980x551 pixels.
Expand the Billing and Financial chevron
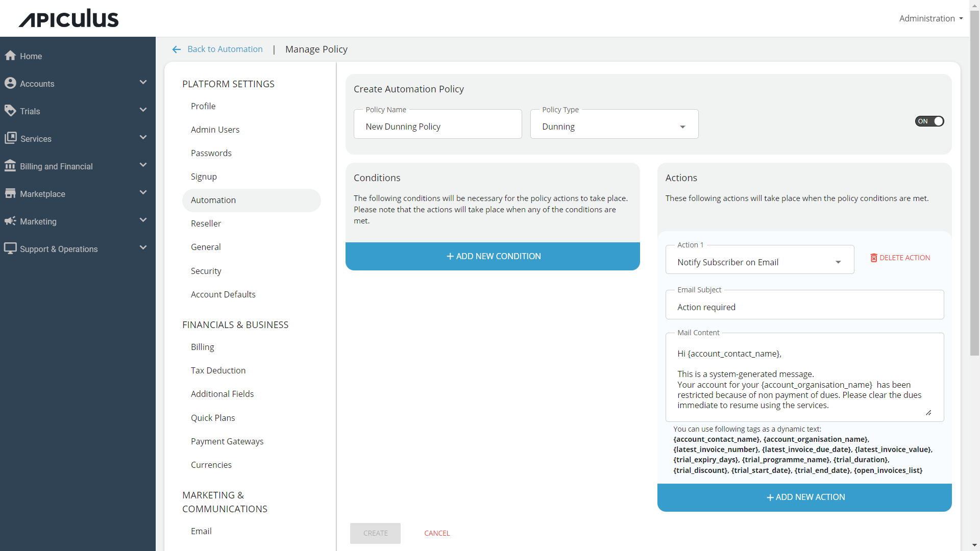pyautogui.click(x=143, y=164)
